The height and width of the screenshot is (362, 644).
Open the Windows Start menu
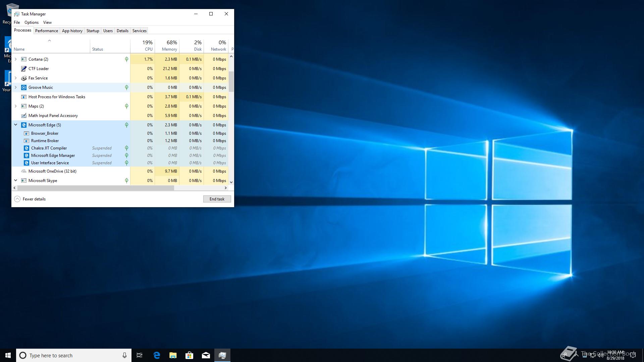8,355
